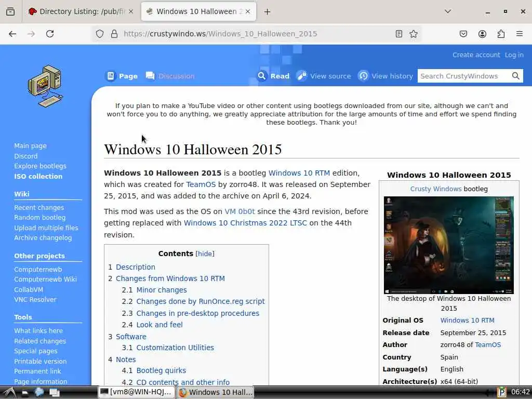Open the VNC Resolver link
The width and height of the screenshot is (532, 399).
(35, 300)
